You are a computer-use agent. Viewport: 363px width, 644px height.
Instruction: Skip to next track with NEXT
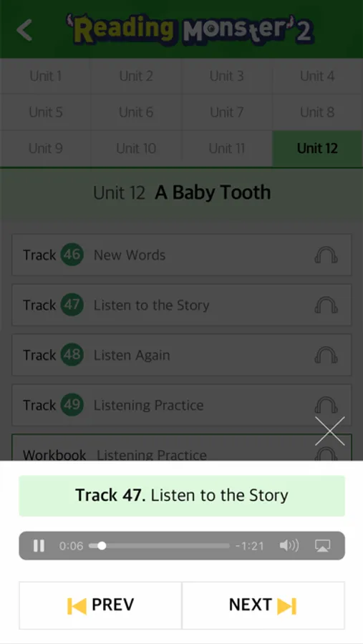click(x=263, y=605)
